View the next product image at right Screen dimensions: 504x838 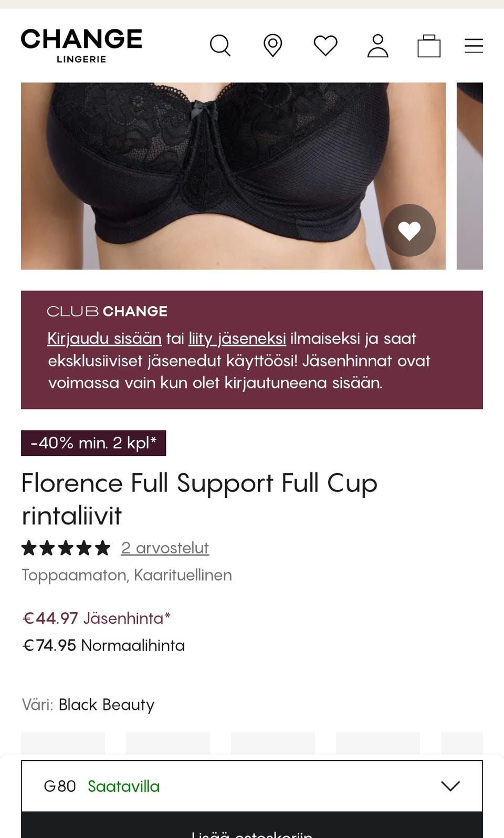[470, 176]
